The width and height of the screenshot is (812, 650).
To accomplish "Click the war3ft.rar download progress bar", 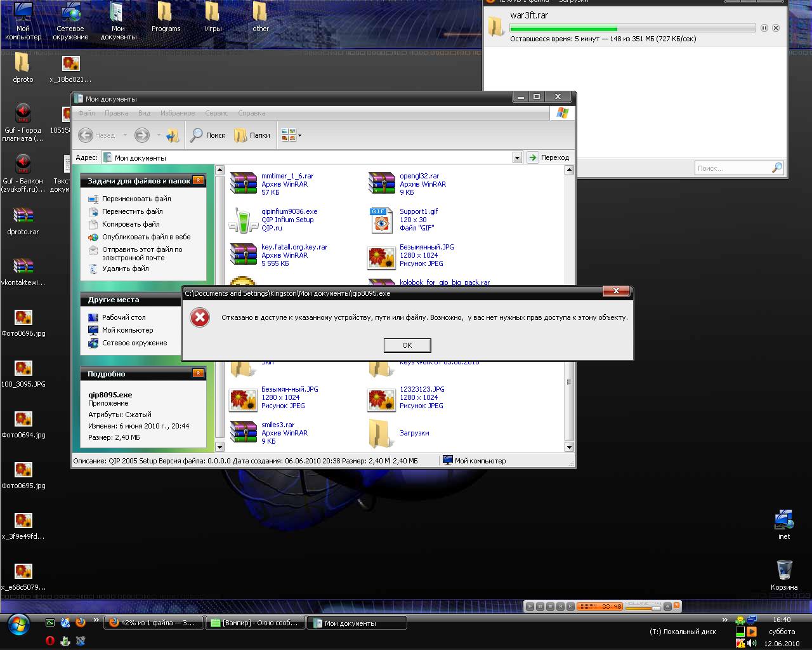I will coord(632,28).
